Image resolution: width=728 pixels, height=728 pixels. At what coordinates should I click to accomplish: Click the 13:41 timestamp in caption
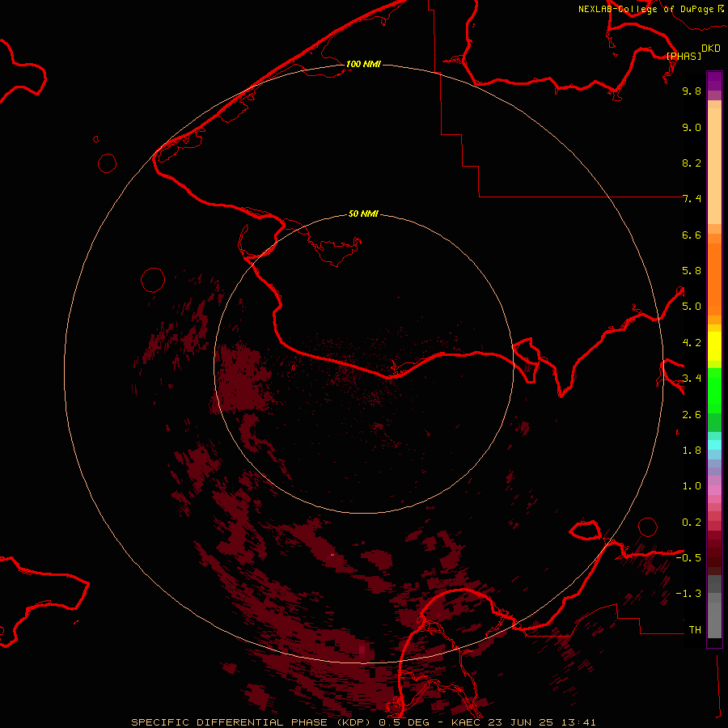(578, 722)
